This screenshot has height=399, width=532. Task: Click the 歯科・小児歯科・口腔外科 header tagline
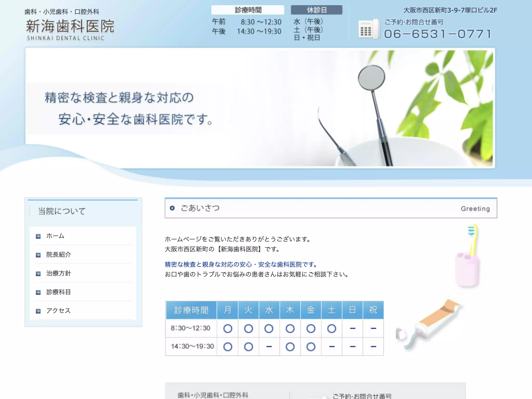[62, 12]
